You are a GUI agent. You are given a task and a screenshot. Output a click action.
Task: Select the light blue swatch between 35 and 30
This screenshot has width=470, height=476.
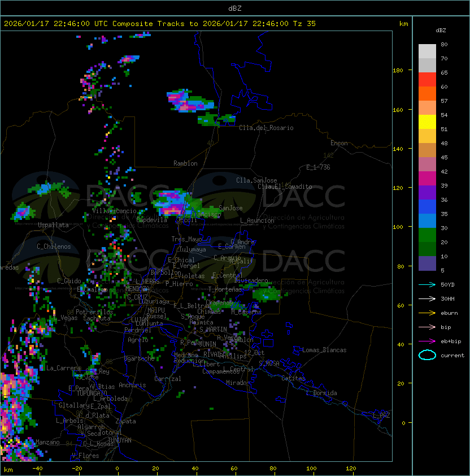click(x=427, y=221)
